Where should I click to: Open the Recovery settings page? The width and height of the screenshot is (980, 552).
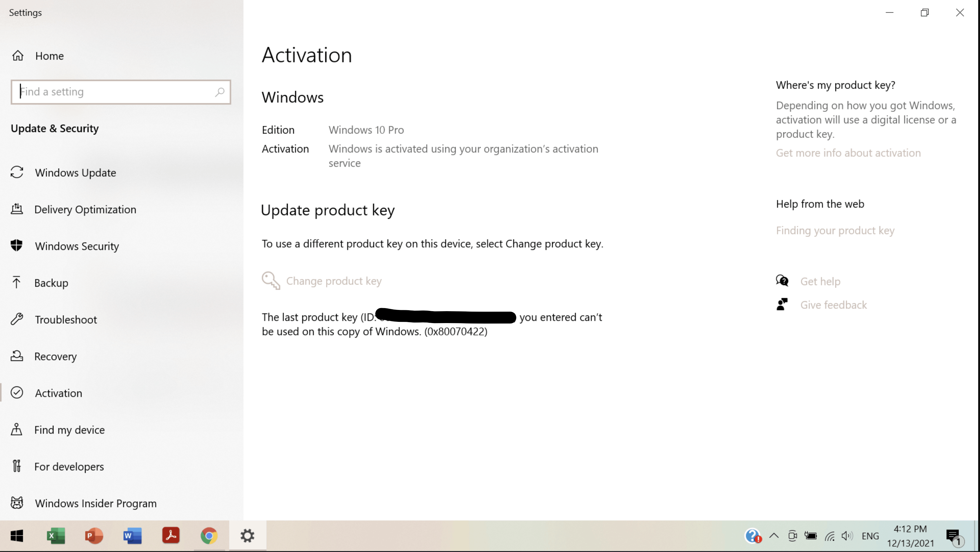55,356
